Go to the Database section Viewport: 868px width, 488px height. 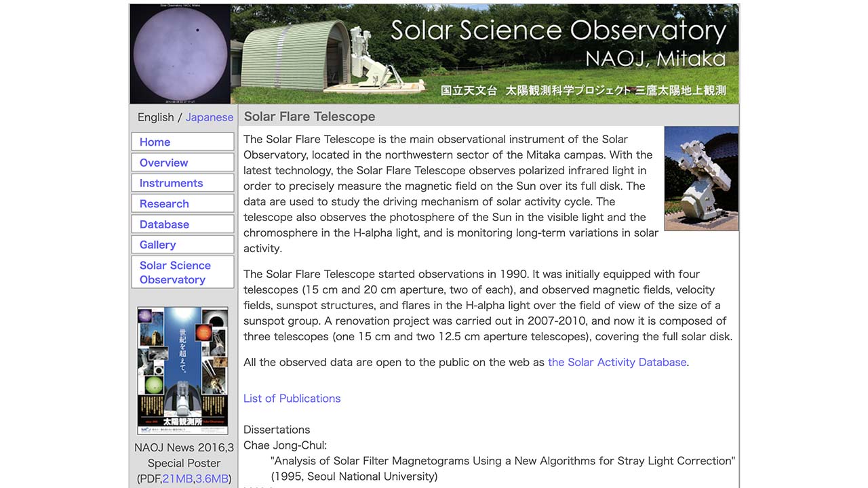pos(164,224)
